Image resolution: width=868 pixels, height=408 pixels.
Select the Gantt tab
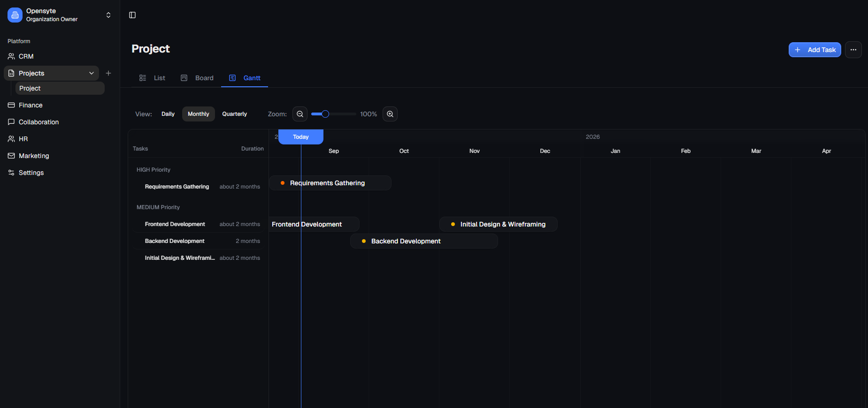point(245,78)
